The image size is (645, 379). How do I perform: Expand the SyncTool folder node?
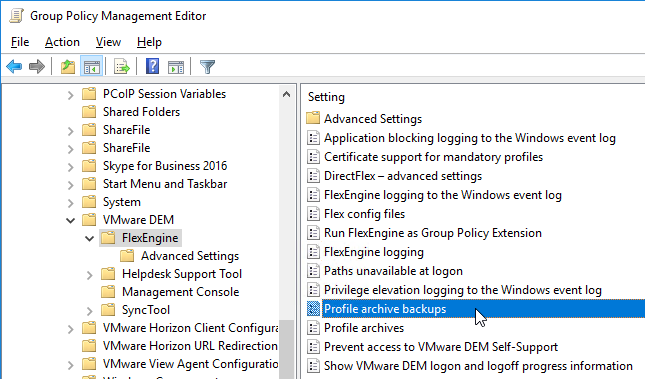pos(89,310)
